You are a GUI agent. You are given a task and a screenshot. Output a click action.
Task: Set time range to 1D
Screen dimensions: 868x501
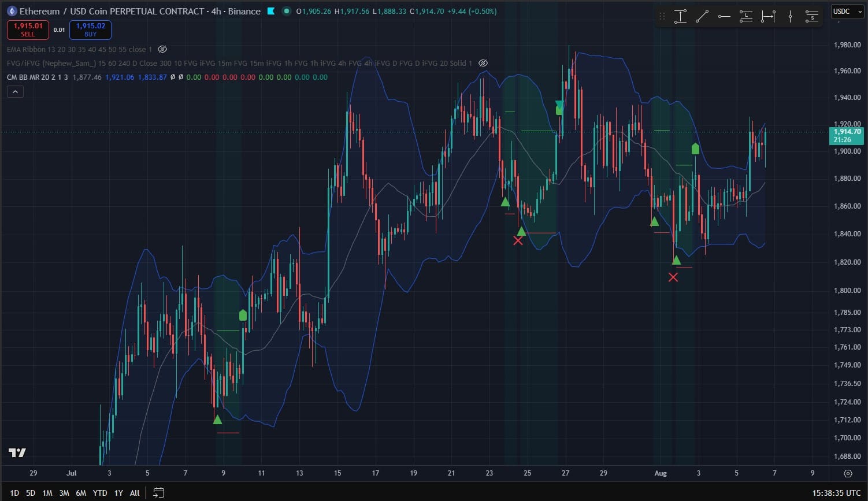(x=14, y=493)
